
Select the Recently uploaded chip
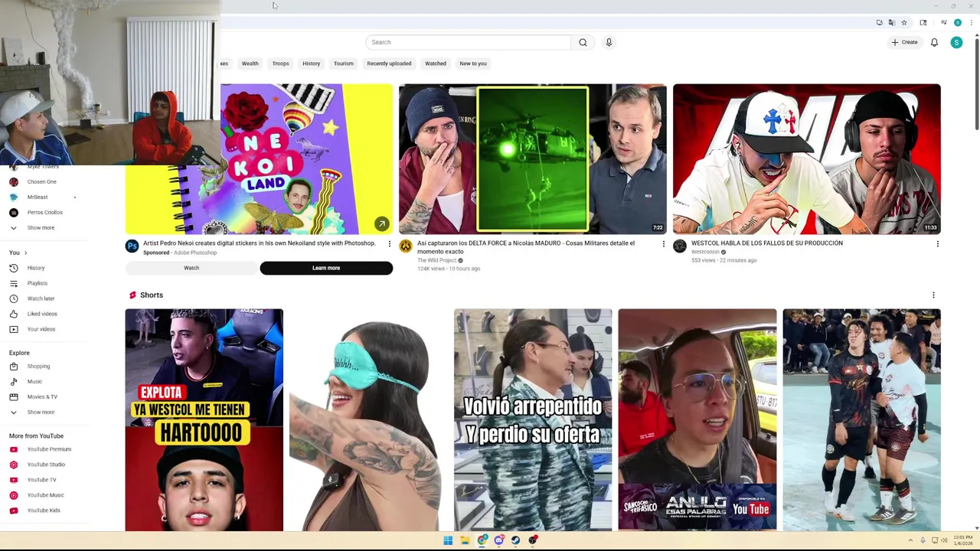(389, 64)
